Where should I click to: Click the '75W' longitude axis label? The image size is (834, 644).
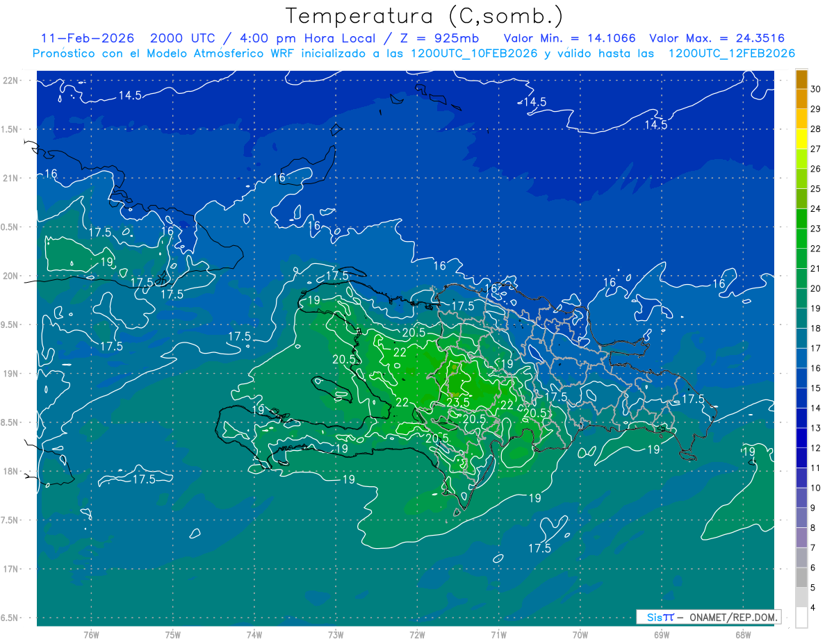tap(173, 635)
